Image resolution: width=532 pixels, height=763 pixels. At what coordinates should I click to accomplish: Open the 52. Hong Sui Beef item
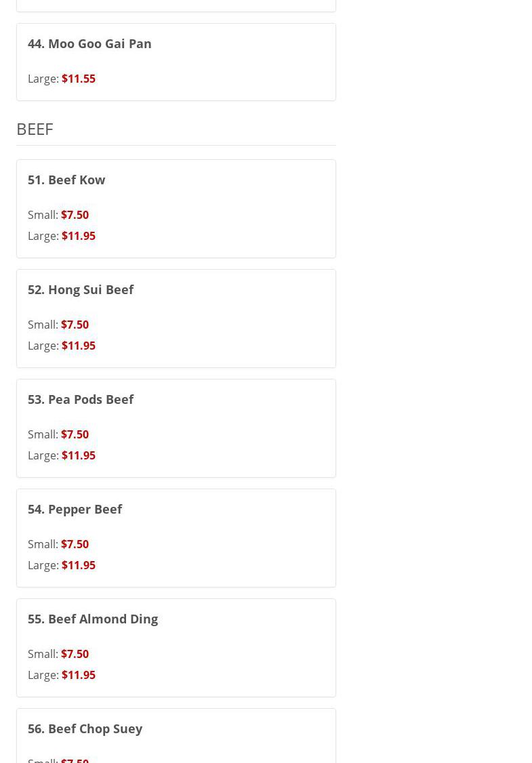click(x=81, y=289)
